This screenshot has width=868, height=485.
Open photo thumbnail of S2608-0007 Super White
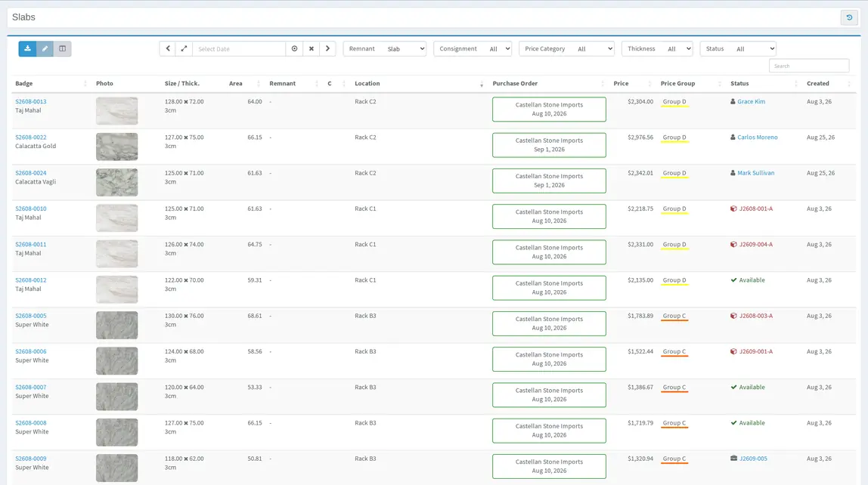[116, 397]
